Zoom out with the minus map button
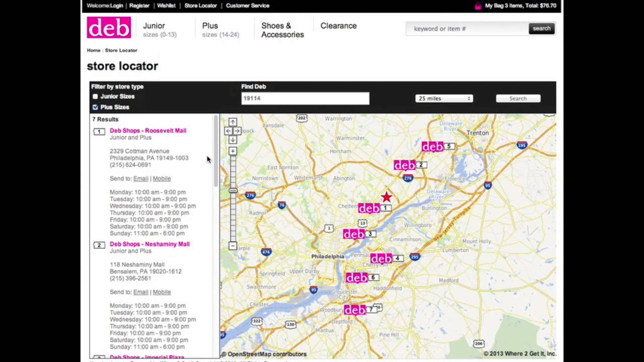 point(232,246)
